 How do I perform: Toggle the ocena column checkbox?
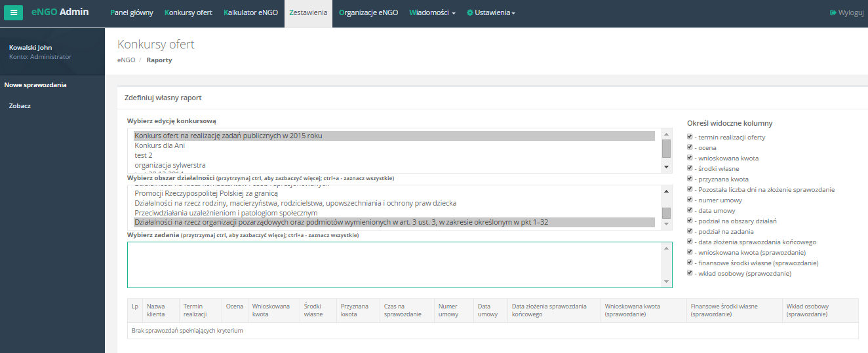coord(690,147)
